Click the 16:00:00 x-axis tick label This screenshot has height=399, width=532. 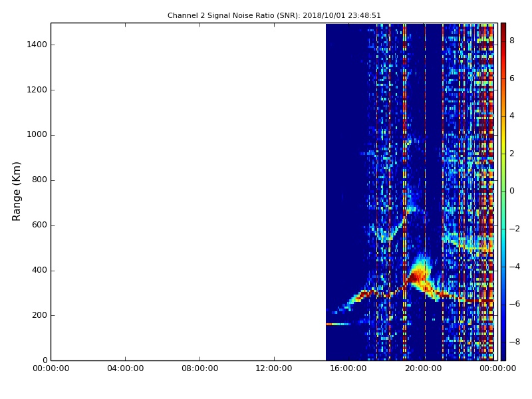coord(348,368)
